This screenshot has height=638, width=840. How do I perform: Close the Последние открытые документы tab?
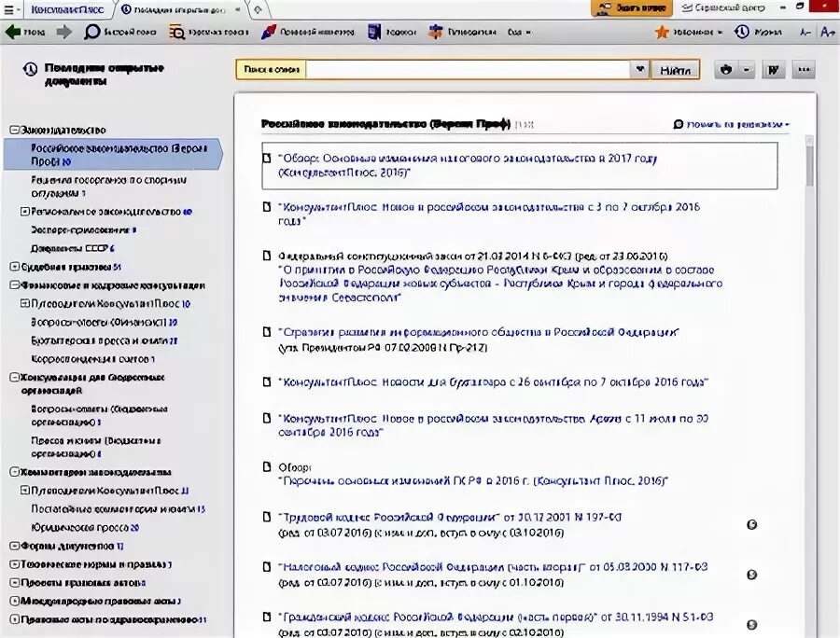click(238, 9)
